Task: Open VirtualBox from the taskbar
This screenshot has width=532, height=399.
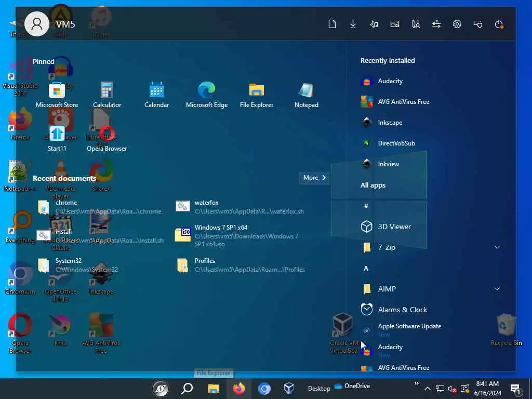Action: [x=289, y=389]
